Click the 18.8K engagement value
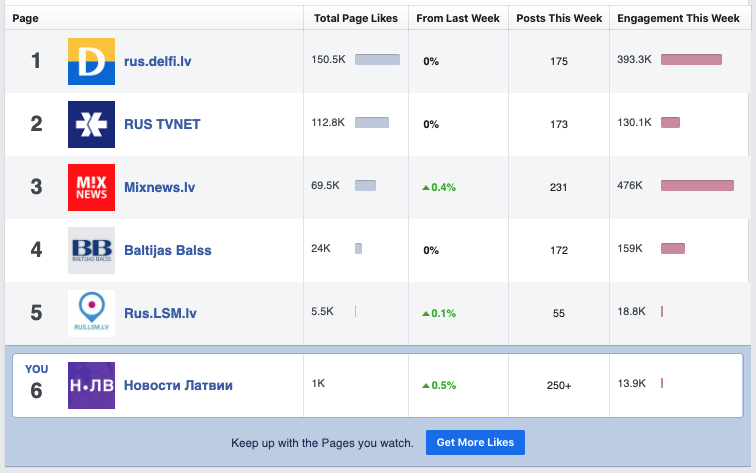This screenshot has width=756, height=473. click(x=631, y=311)
